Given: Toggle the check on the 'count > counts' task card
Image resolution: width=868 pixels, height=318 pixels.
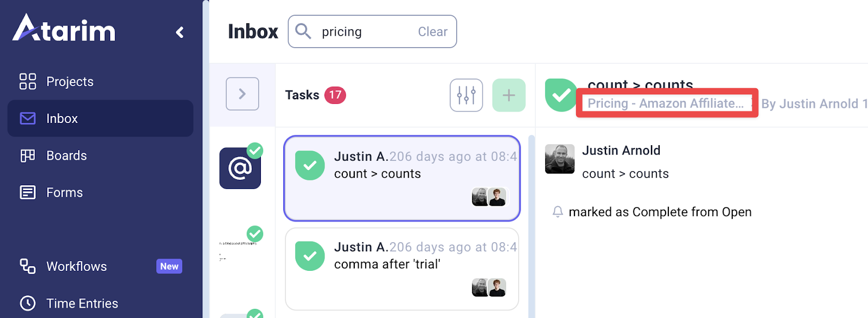Looking at the screenshot, I should pyautogui.click(x=310, y=165).
